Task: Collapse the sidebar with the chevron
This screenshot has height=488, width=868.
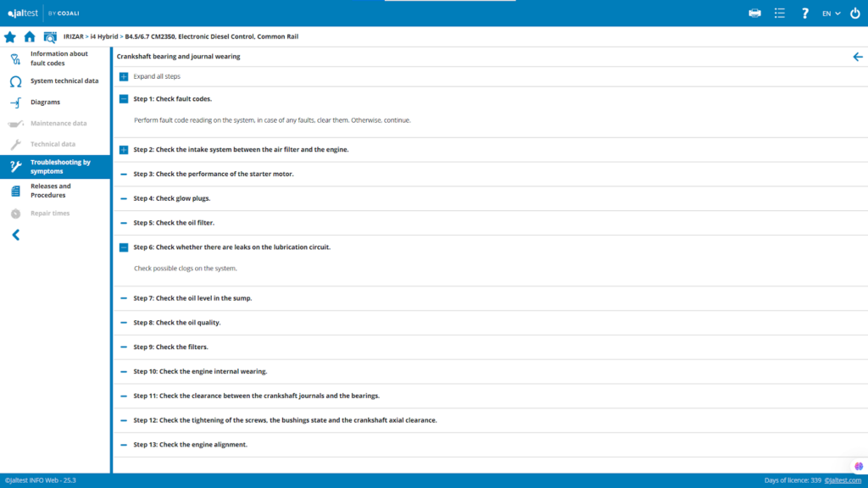Action: [15, 235]
